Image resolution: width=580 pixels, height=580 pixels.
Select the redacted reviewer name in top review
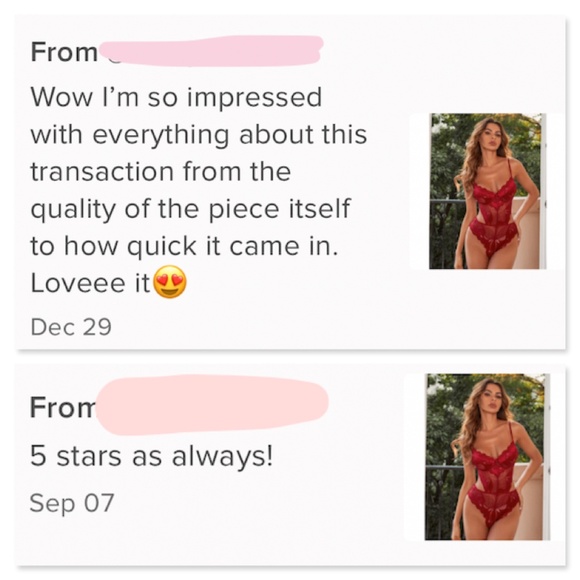click(212, 51)
